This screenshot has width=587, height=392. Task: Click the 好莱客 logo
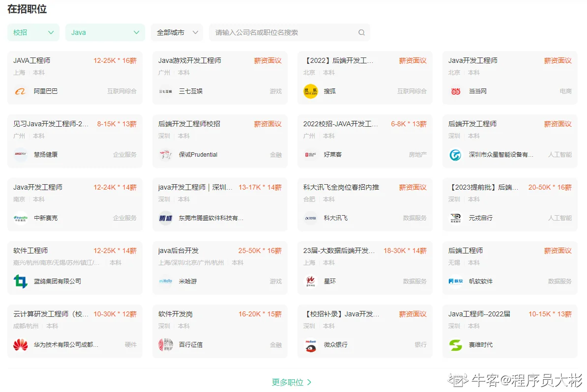pos(310,154)
